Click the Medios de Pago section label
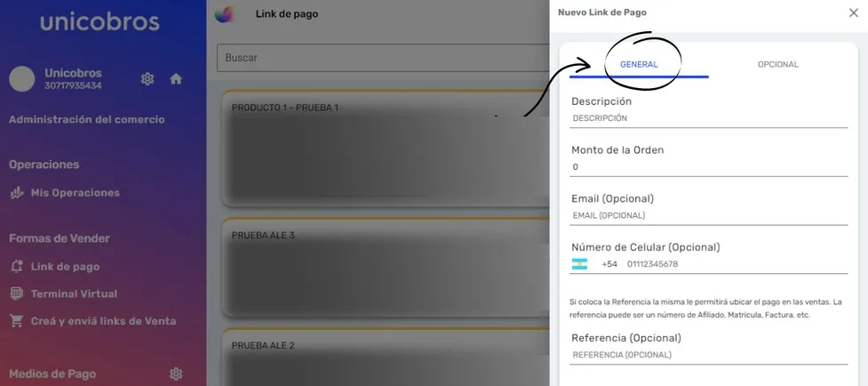 coord(52,374)
